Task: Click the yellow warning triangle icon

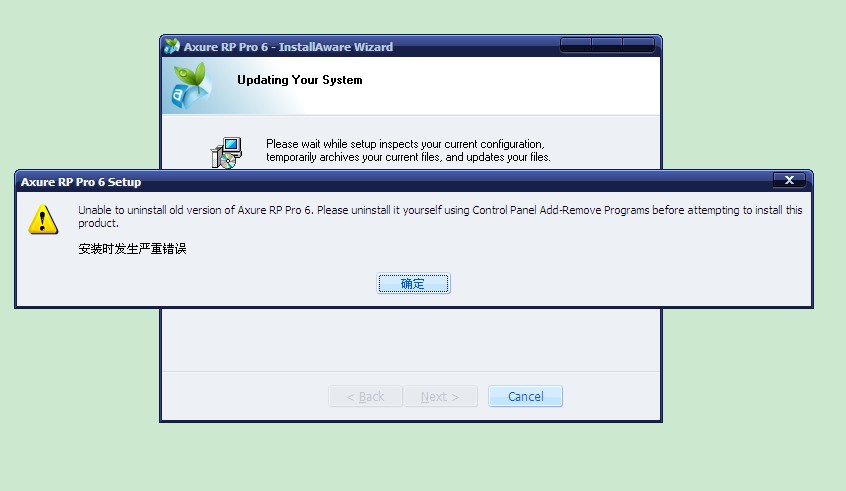Action: pos(43,219)
